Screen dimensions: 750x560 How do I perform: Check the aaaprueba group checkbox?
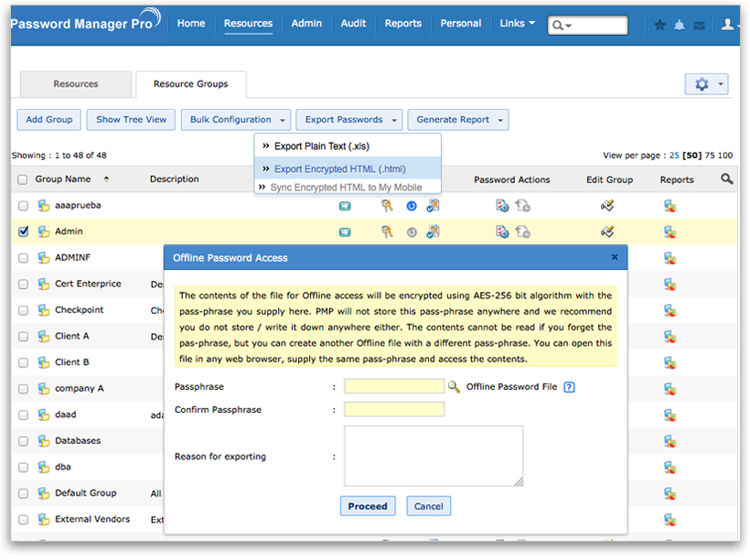(x=23, y=206)
